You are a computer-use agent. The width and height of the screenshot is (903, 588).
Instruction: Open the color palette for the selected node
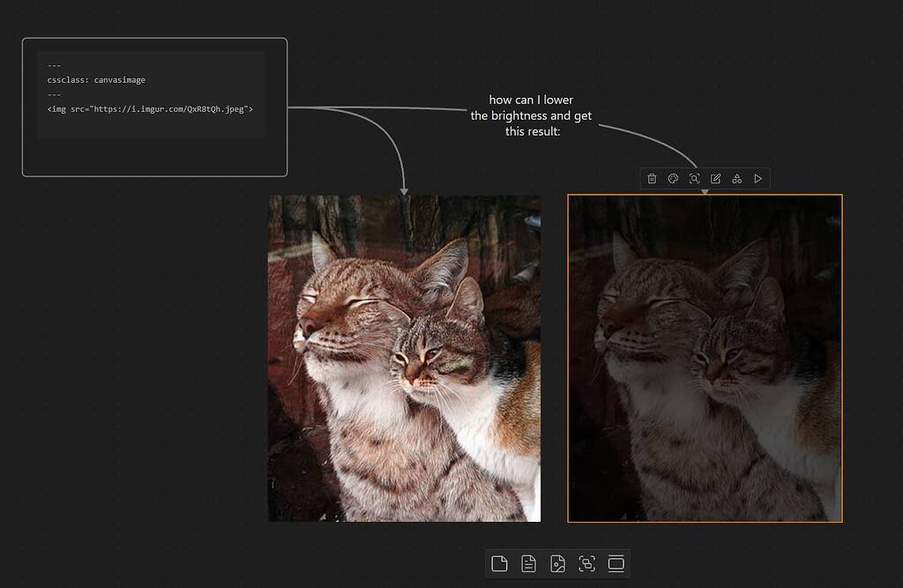pos(673,178)
